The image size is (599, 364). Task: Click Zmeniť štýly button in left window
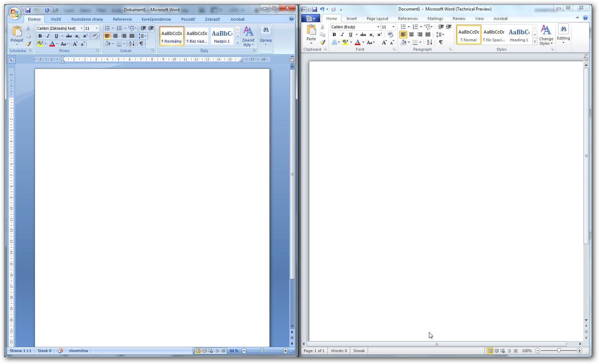[248, 36]
